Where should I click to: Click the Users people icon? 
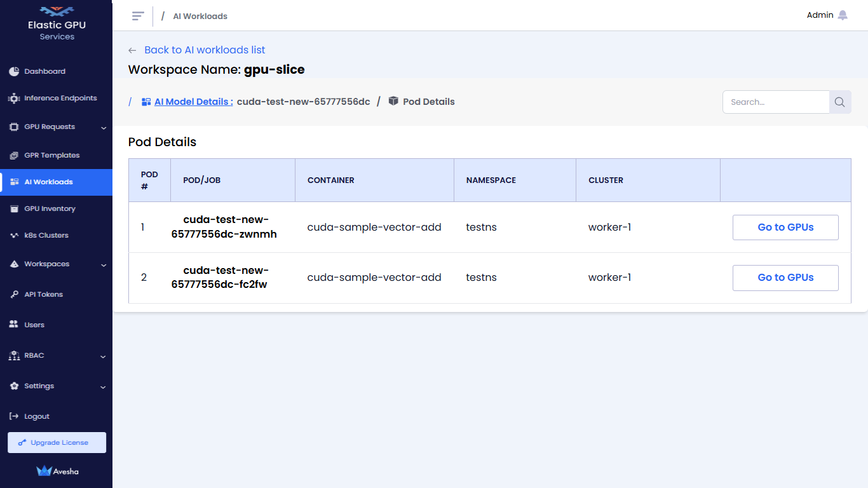tap(14, 325)
